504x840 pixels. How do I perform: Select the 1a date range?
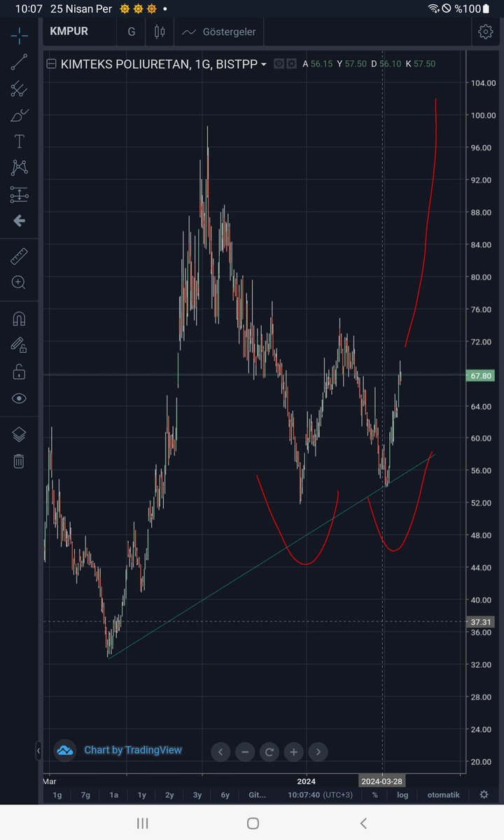[x=113, y=794]
